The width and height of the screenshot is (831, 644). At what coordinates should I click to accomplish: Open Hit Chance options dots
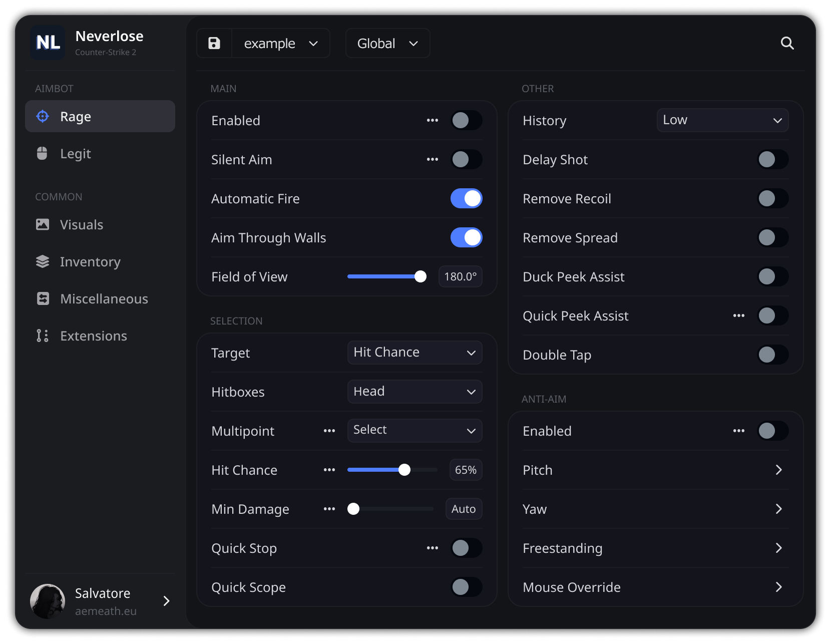(329, 470)
